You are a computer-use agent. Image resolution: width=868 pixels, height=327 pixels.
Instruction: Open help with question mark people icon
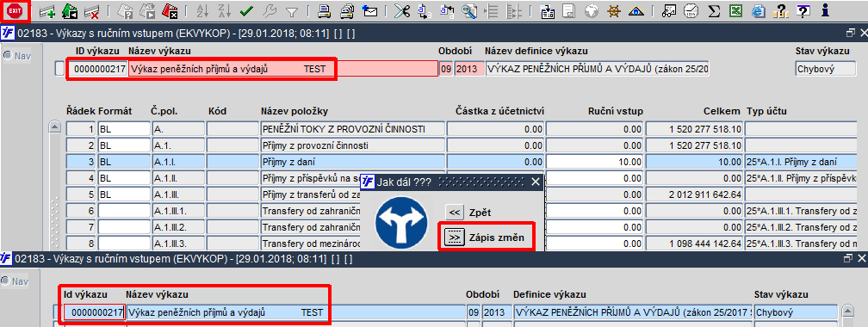coord(780,10)
